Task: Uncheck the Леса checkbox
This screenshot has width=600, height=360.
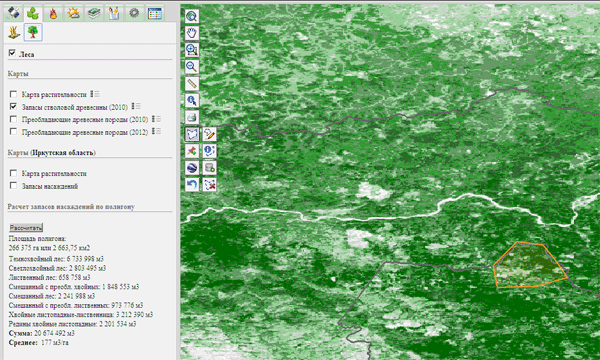Action: [x=12, y=53]
